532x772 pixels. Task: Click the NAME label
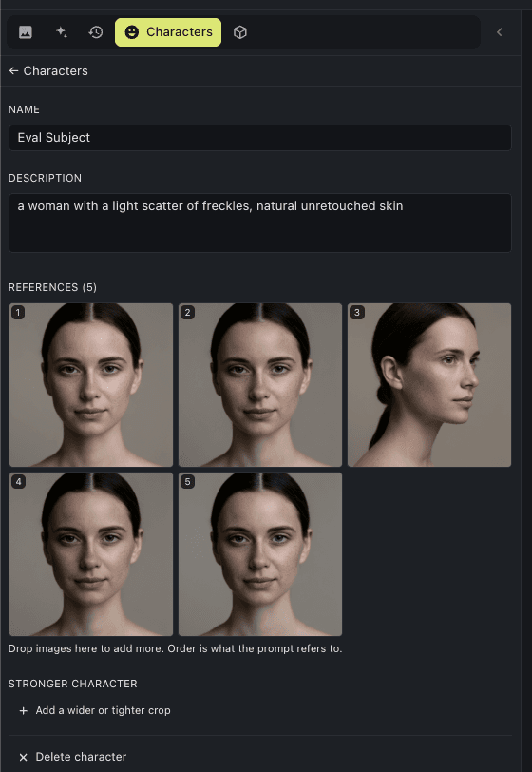(24, 109)
